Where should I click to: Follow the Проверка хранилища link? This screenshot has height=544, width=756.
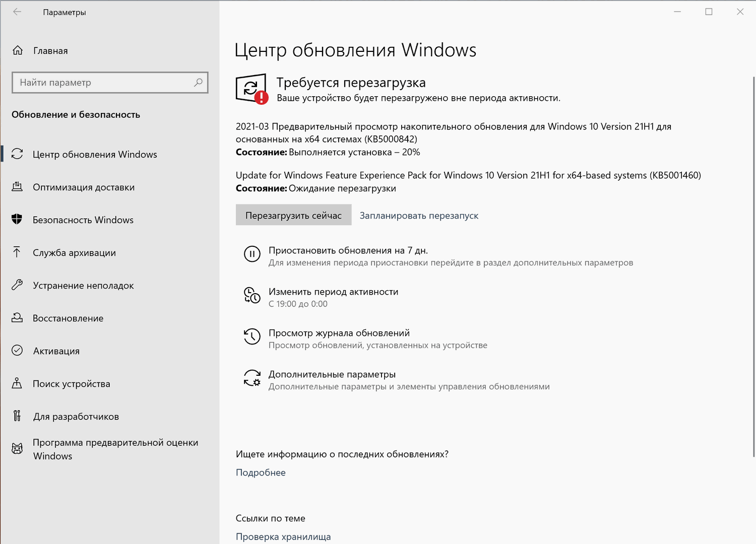point(283,536)
